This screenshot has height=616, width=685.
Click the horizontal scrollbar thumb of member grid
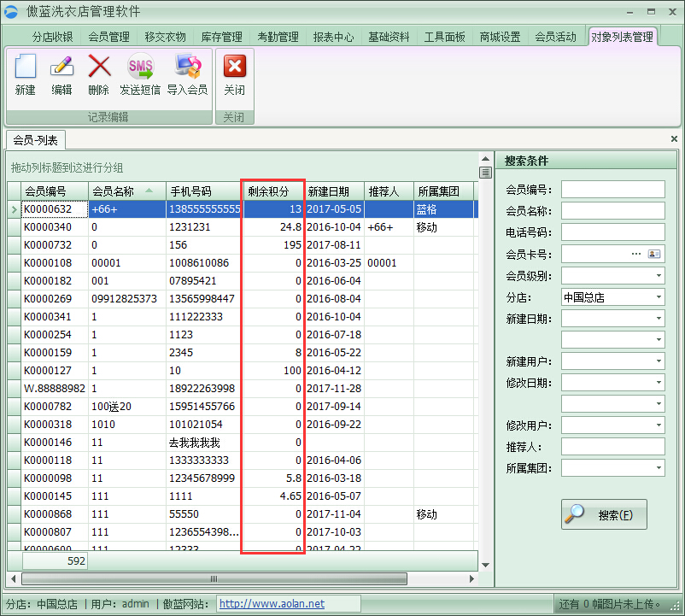point(214,579)
